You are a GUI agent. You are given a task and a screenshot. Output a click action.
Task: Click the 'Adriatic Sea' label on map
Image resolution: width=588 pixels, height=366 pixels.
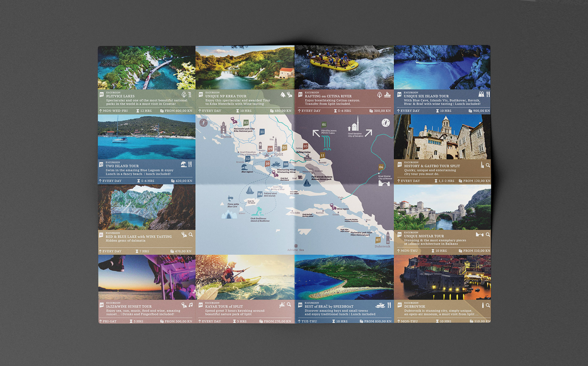tap(296, 250)
